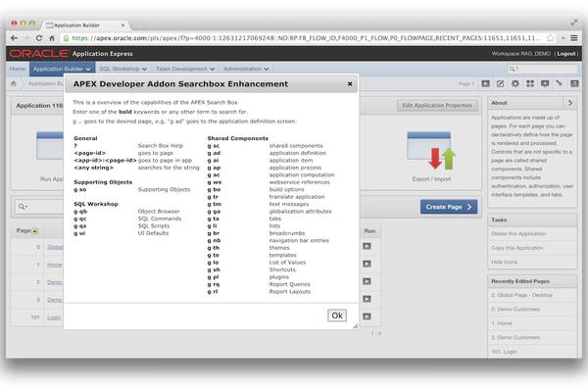Click the rightmost toolbar icon
The width and height of the screenshot is (588, 392).
(574, 83)
